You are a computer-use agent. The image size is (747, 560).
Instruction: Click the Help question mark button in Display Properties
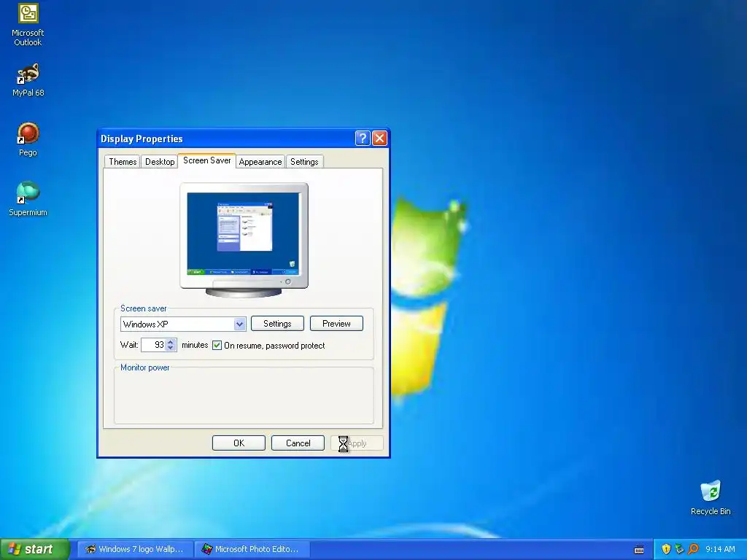[363, 138]
